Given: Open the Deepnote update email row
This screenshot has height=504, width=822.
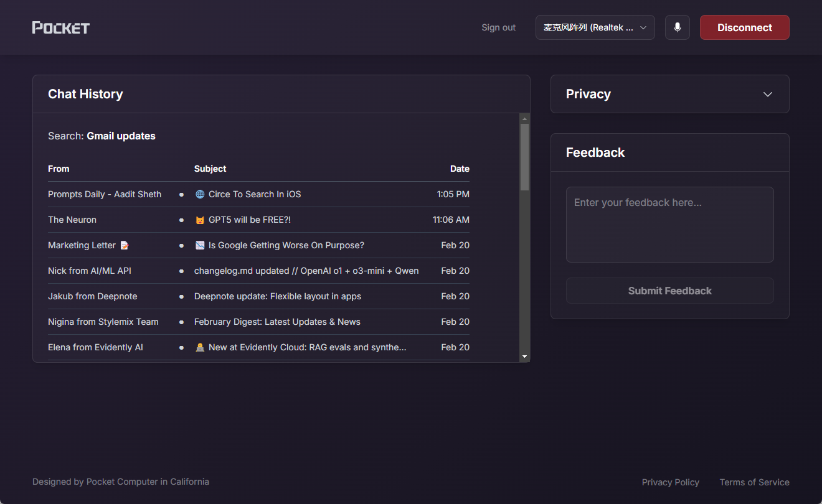Looking at the screenshot, I should 258,296.
